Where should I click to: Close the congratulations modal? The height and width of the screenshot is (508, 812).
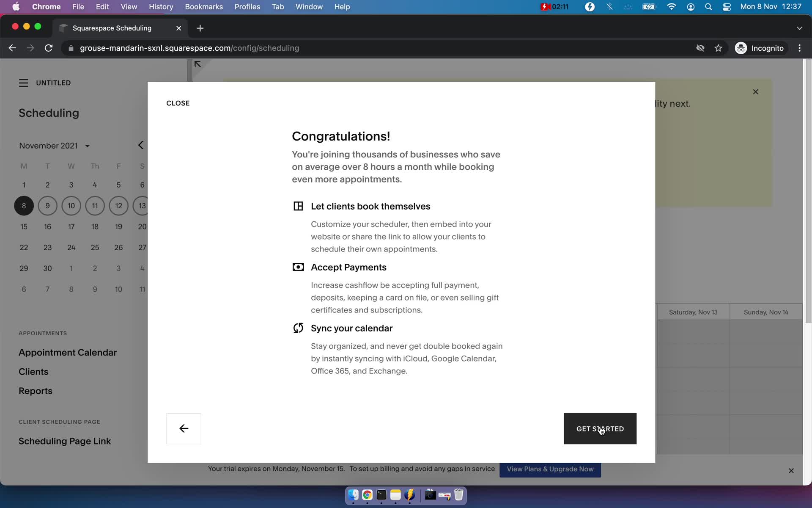tap(177, 103)
